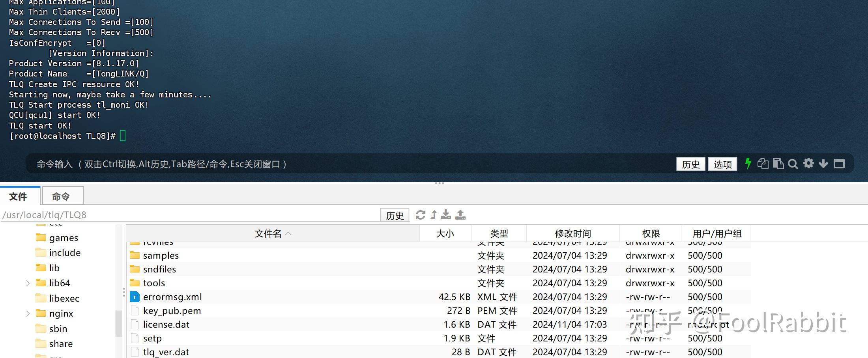The height and width of the screenshot is (358, 868).
Task: Open a new window with the square icon
Action: pyautogui.click(x=839, y=164)
